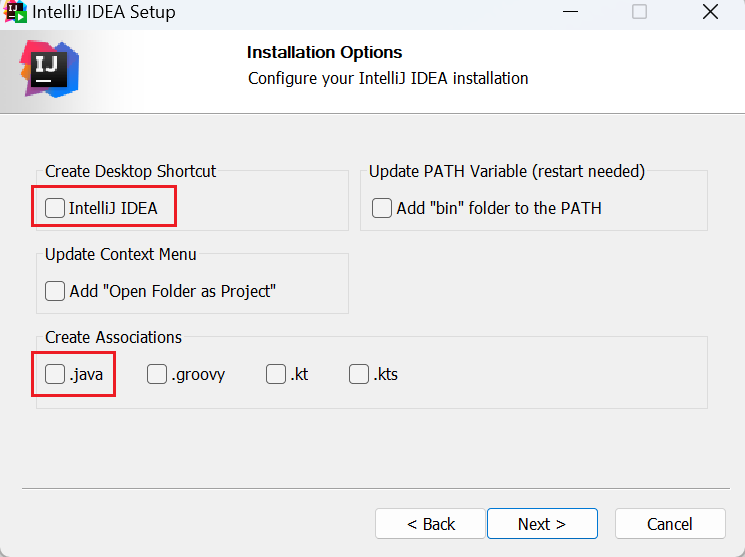Screen dimensions: 745x557
Task: Click the IntelliJ IDEA logo in header
Action: 48,68
